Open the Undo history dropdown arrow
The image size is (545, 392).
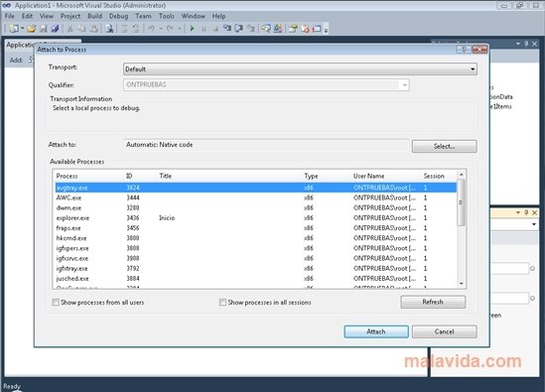(x=161, y=29)
